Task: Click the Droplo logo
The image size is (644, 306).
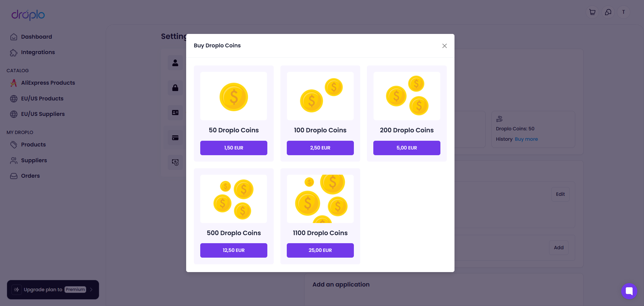Action: tap(28, 15)
